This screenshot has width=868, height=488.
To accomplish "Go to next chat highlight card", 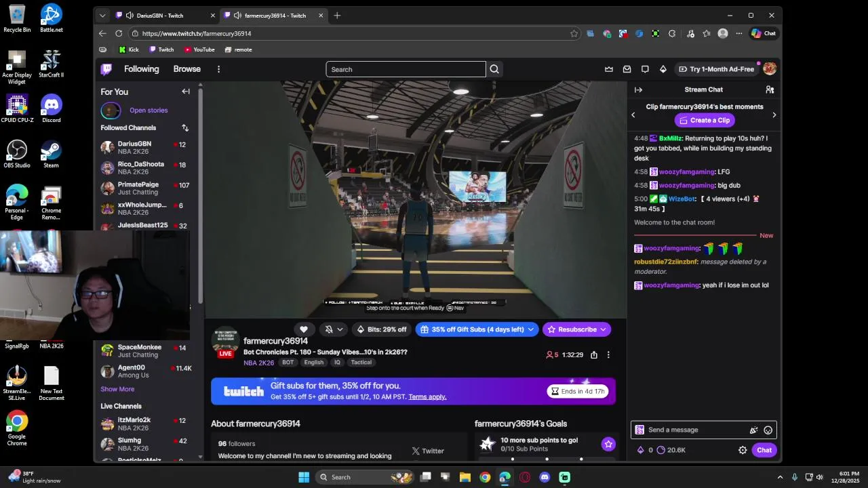I will (x=774, y=115).
